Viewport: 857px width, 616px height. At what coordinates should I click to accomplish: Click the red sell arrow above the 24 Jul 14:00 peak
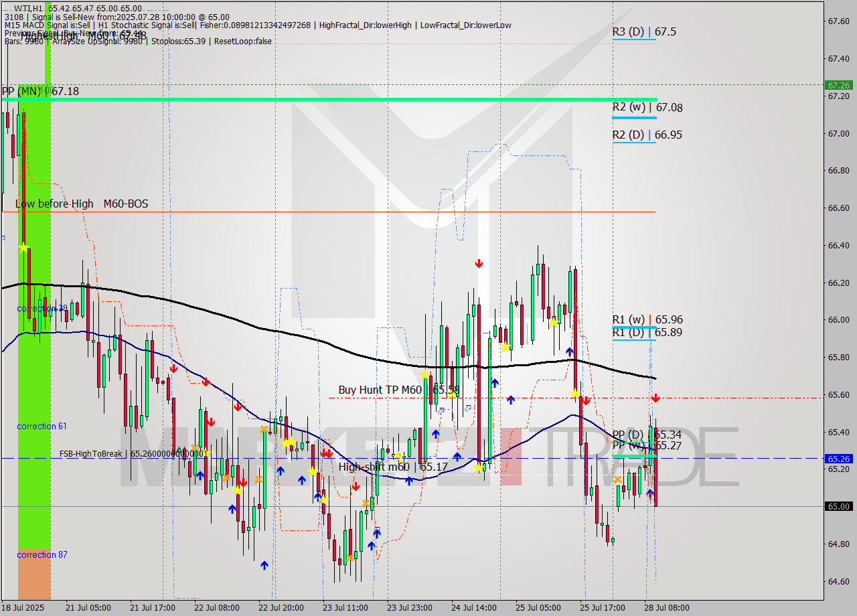pyautogui.click(x=479, y=263)
